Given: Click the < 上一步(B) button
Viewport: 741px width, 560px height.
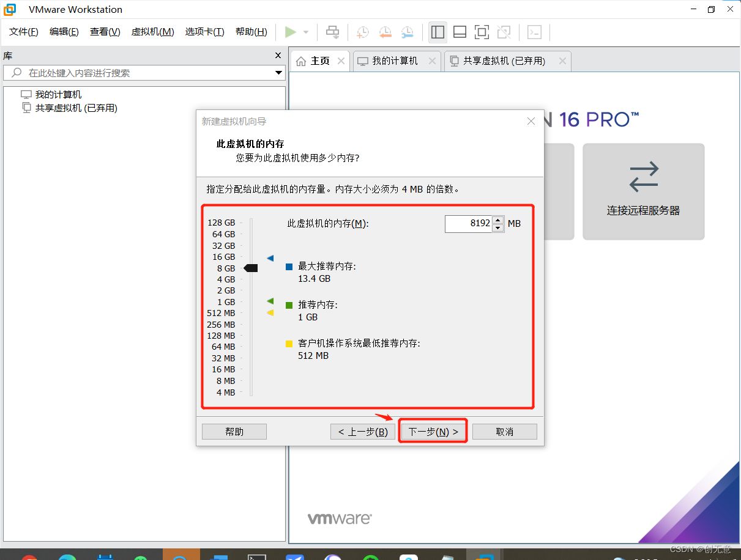Looking at the screenshot, I should 363,432.
